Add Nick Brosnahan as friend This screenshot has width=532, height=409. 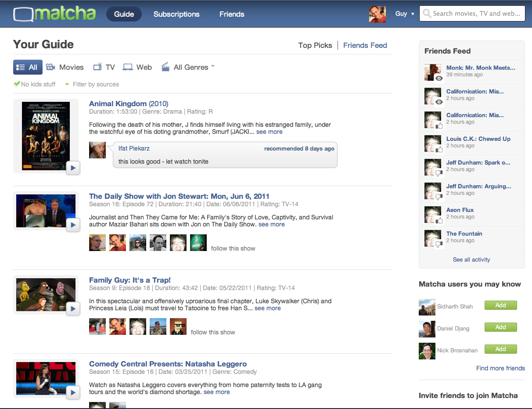(x=501, y=349)
